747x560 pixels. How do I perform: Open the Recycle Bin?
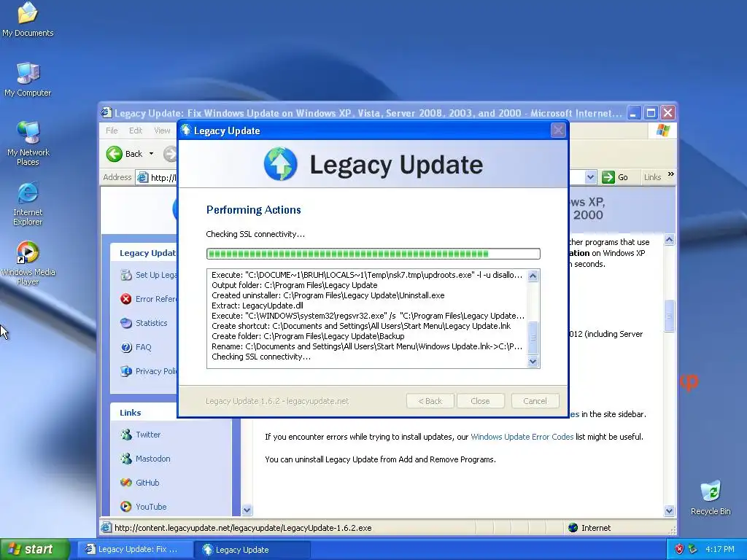pyautogui.click(x=711, y=497)
